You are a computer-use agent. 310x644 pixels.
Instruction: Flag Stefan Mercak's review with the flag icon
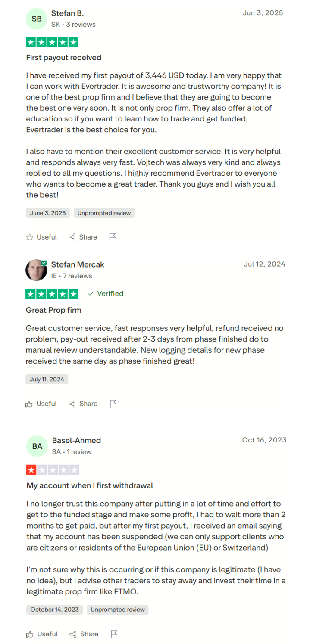[113, 404]
